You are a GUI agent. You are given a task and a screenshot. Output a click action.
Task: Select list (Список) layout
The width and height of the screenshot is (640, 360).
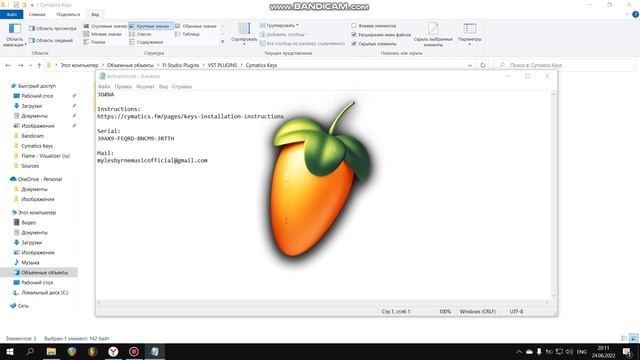pyautogui.click(x=140, y=34)
